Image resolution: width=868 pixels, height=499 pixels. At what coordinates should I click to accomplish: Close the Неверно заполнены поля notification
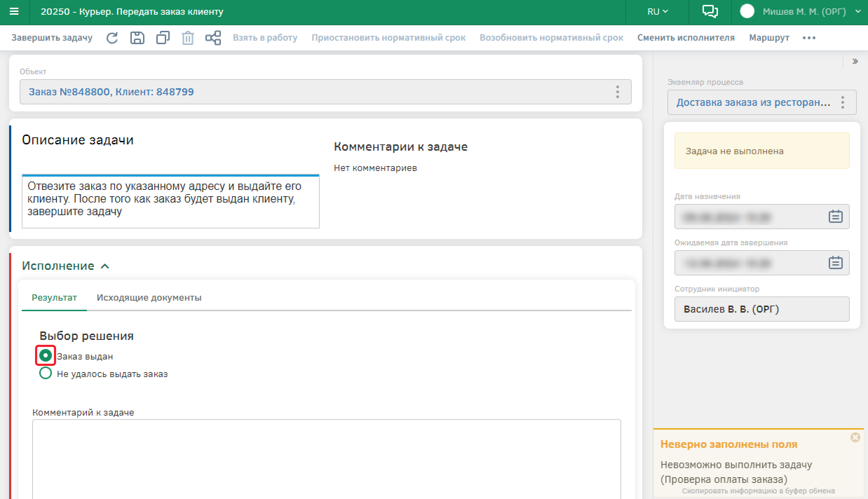[855, 437]
